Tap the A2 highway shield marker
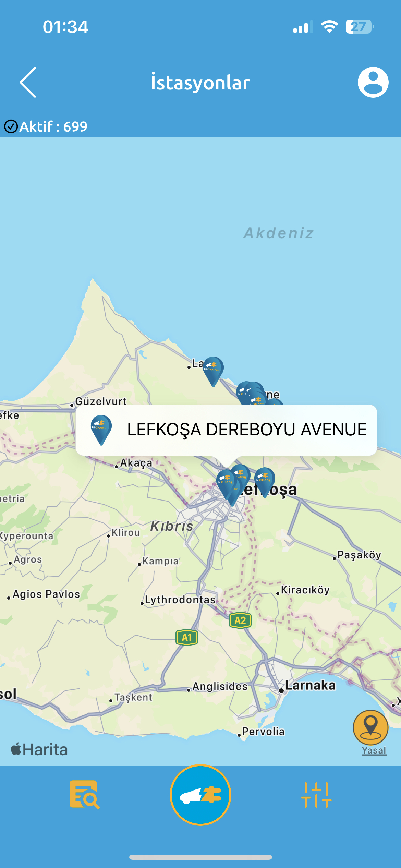Image resolution: width=401 pixels, height=868 pixels. point(240,620)
